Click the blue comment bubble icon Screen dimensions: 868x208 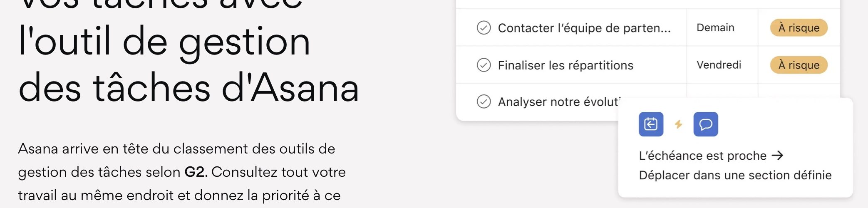click(706, 124)
